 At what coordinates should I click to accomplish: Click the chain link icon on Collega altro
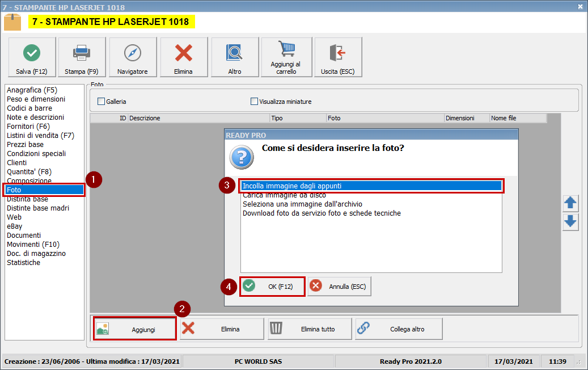(363, 328)
